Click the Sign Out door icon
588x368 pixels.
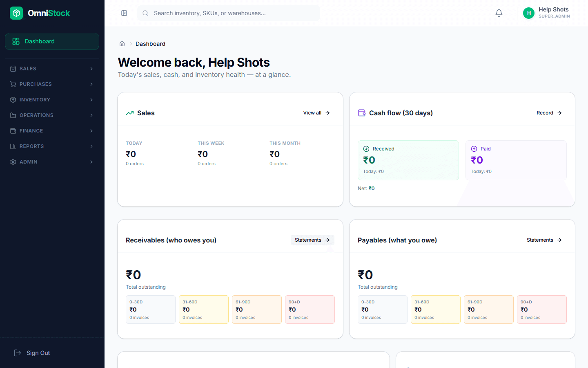(18, 353)
